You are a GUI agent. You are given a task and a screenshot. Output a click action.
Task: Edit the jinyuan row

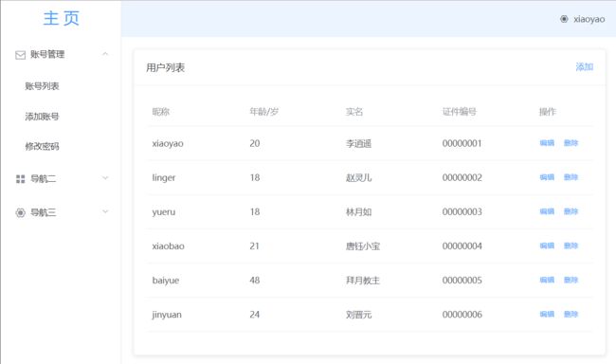[547, 314]
